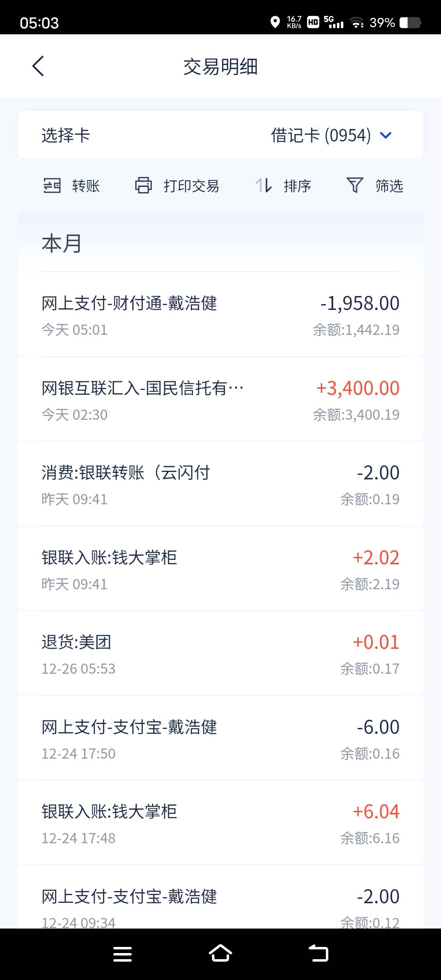Tap the 选择卡 row label

[66, 135]
